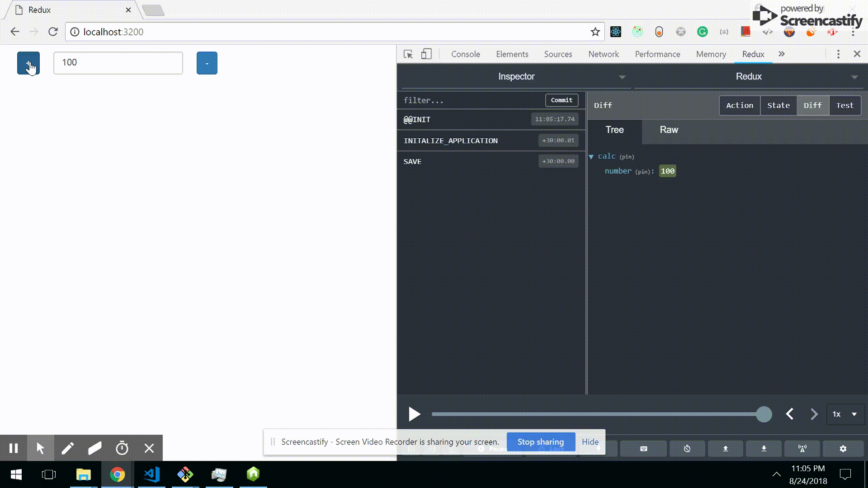The image size is (868, 488).
Task: Pause the Screencastify recording
Action: point(14,448)
